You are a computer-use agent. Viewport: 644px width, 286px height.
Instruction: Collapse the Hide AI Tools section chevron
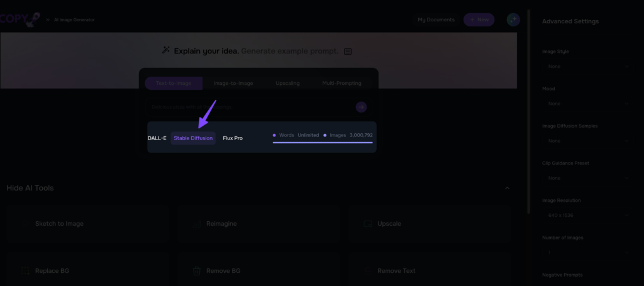point(508,188)
